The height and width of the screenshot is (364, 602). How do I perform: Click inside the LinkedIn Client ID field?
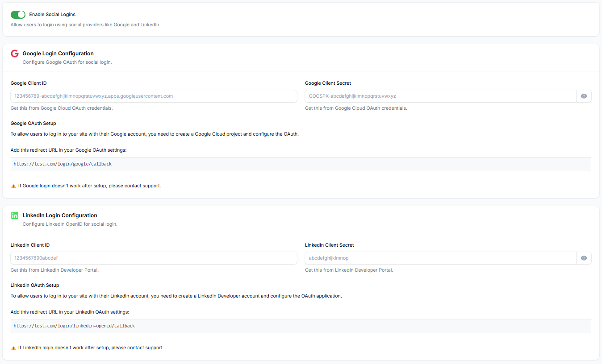point(154,258)
